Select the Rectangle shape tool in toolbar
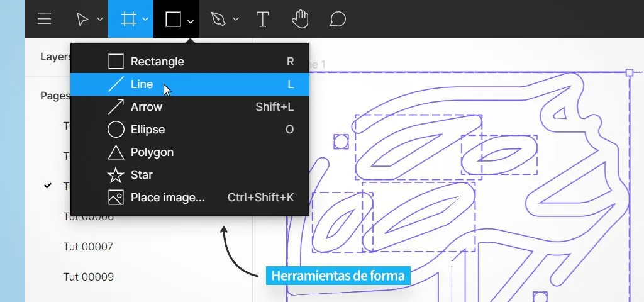Viewport: 644px width, 302px height. (x=173, y=19)
